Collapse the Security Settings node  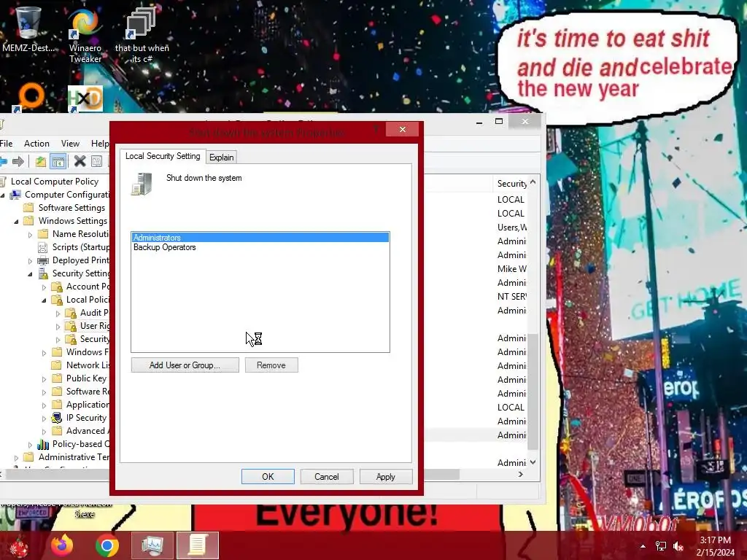coord(31,274)
